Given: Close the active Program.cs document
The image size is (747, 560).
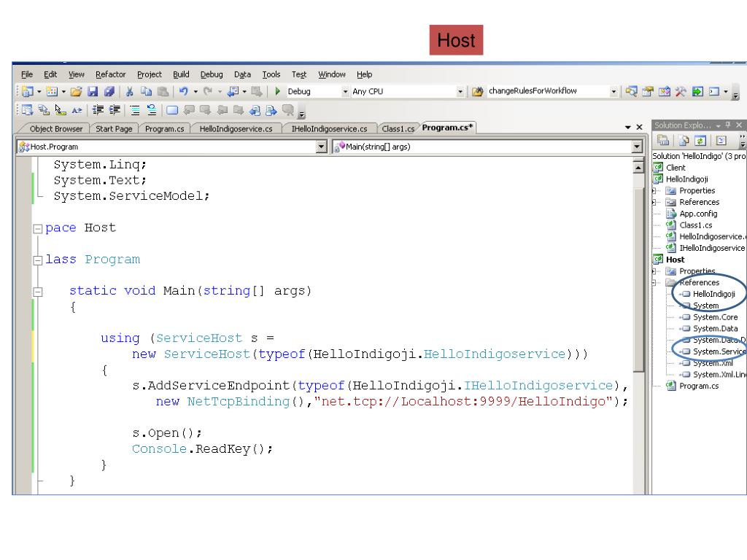Looking at the screenshot, I should [x=640, y=127].
